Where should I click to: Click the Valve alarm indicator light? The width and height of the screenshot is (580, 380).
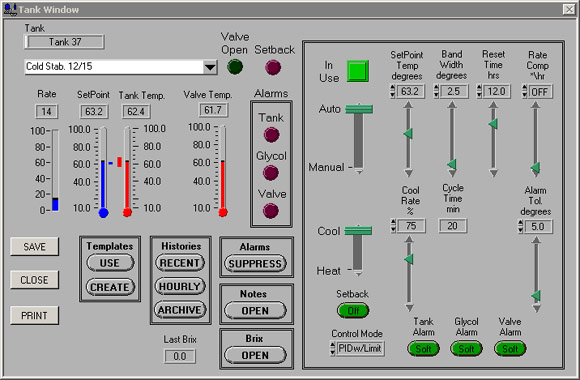point(271,211)
